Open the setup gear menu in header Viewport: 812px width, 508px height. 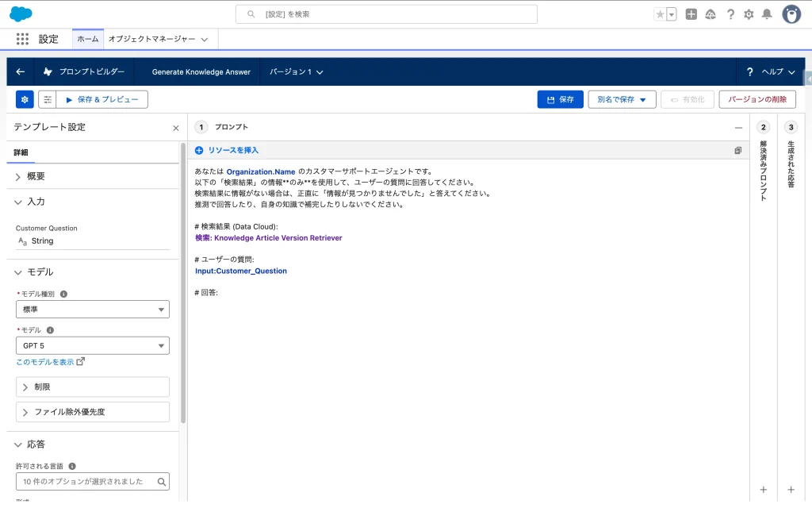749,14
